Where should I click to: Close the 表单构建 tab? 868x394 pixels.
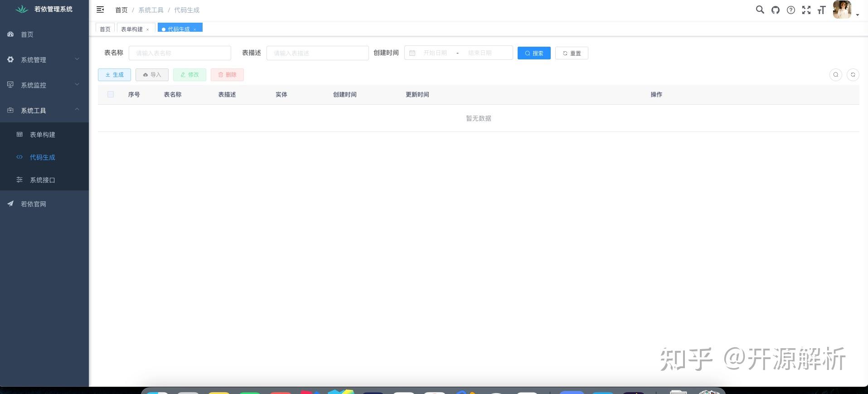(x=148, y=29)
